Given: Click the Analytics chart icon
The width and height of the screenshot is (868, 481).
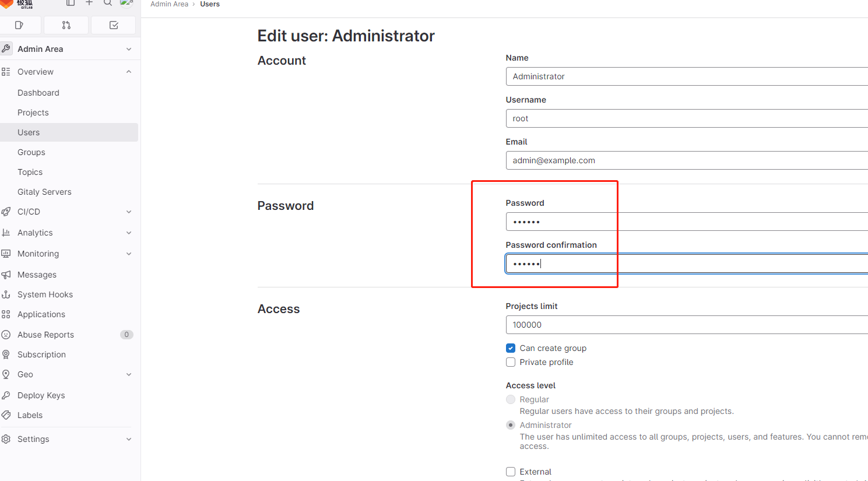Looking at the screenshot, I should [x=6, y=233].
